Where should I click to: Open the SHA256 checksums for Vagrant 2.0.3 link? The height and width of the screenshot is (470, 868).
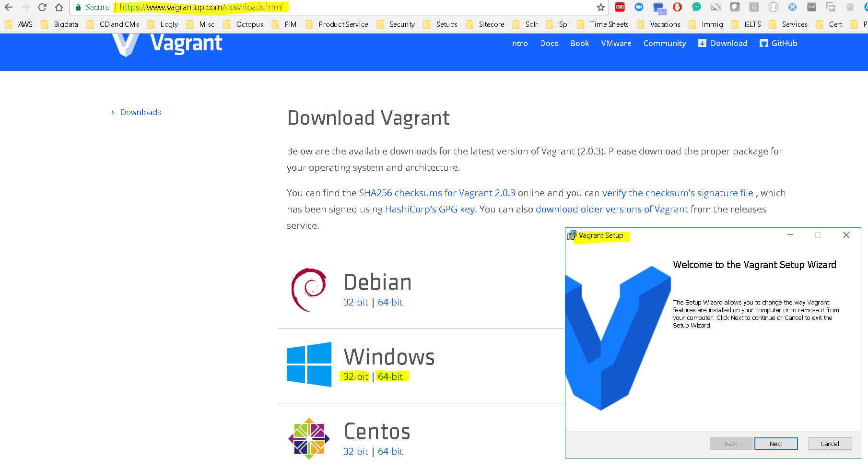[x=437, y=193]
